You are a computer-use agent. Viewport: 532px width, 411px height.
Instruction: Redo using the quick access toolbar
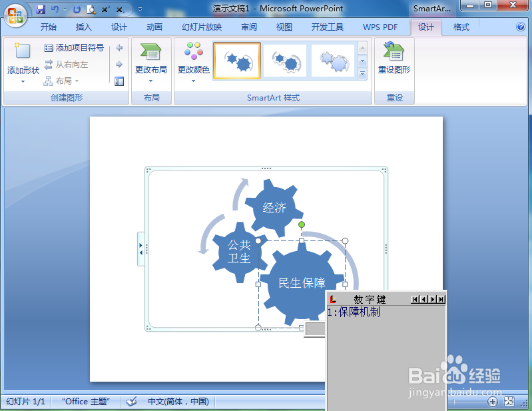(x=77, y=9)
